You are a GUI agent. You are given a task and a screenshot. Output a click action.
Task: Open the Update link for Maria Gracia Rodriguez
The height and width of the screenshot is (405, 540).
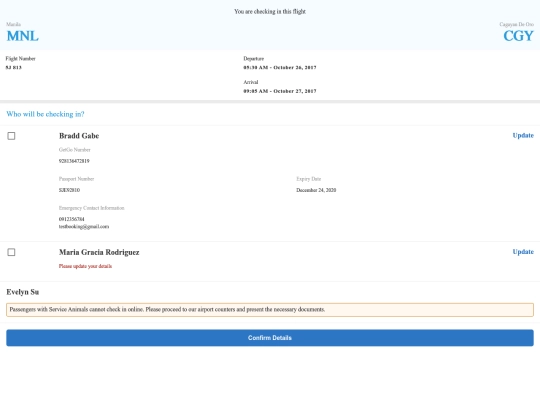click(523, 252)
